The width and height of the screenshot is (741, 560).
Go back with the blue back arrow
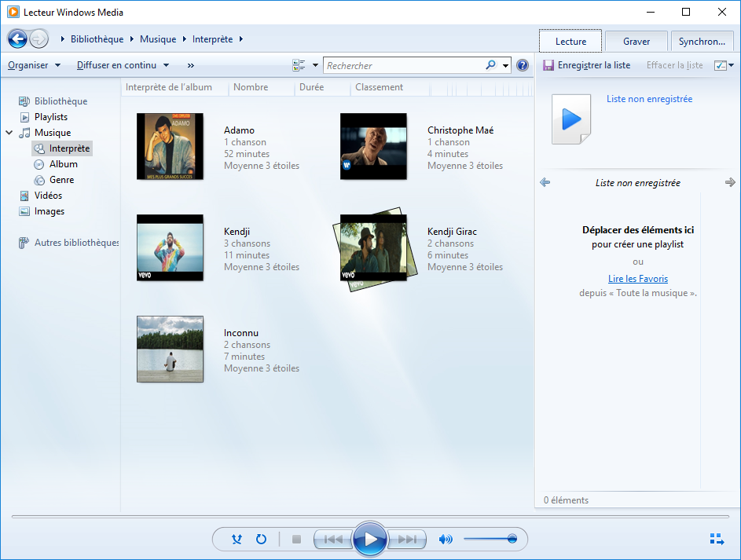coord(17,38)
